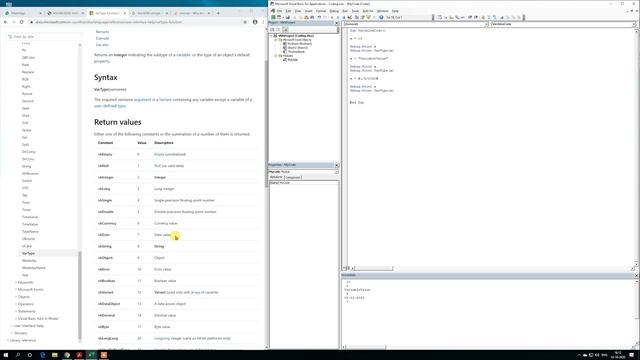640x360 pixels.
Task: Open Windows Start menu
Action: [6, 355]
